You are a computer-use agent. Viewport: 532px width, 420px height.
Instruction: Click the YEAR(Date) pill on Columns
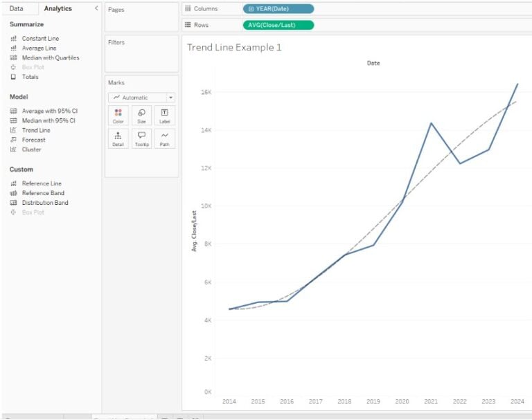(278, 9)
